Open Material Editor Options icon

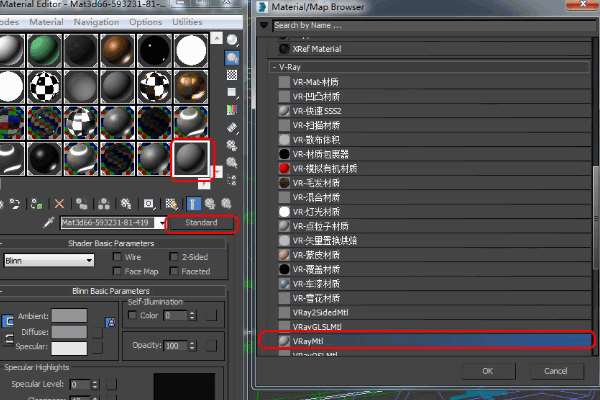tap(232, 145)
